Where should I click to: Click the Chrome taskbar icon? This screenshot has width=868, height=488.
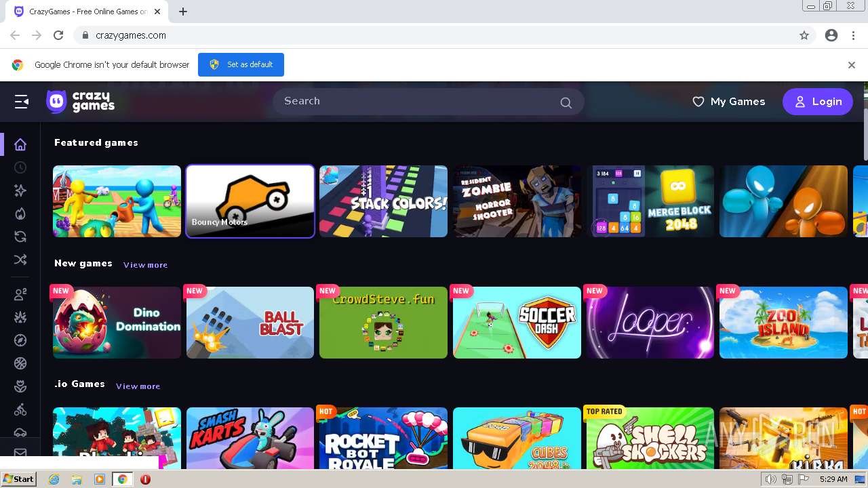coord(122,479)
